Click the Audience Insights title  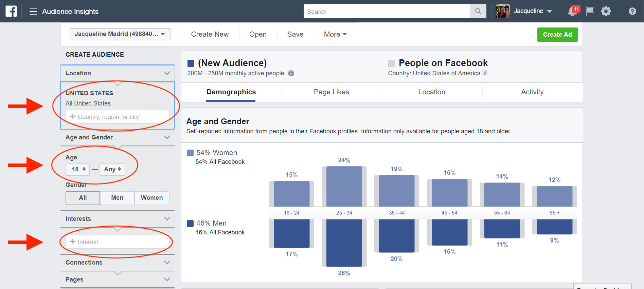[70, 12]
